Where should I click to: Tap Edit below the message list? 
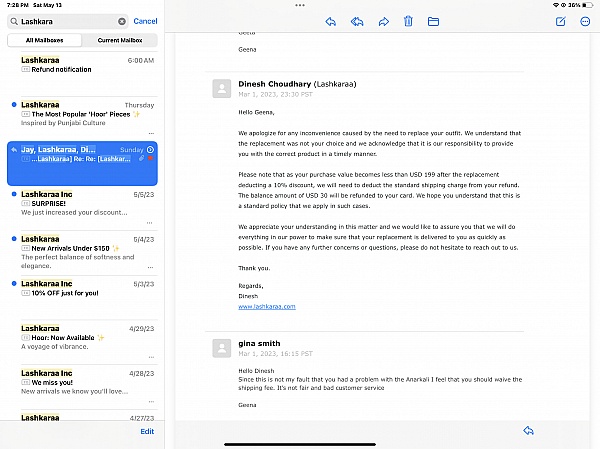pyautogui.click(x=147, y=431)
